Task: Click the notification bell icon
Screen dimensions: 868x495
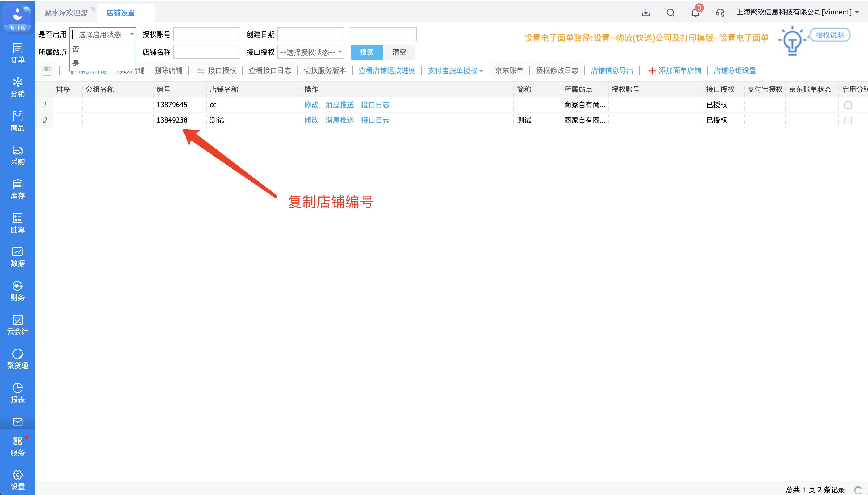Action: (x=695, y=13)
